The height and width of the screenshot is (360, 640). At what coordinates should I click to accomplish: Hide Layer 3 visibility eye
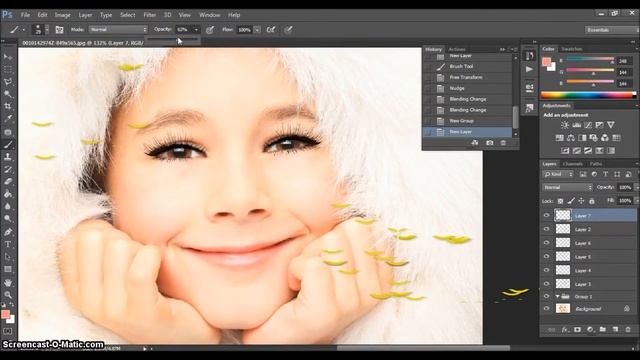(547, 284)
